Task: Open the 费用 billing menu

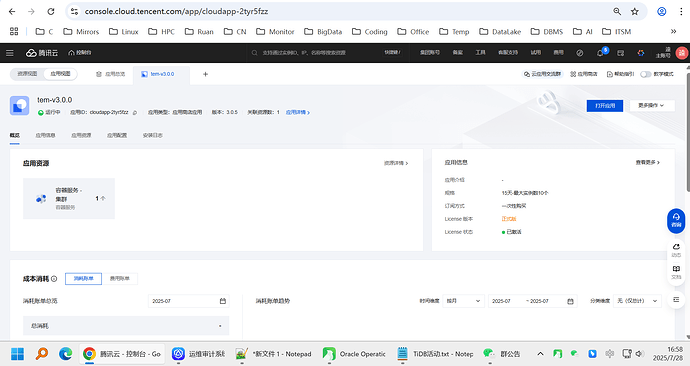Action: (558, 52)
